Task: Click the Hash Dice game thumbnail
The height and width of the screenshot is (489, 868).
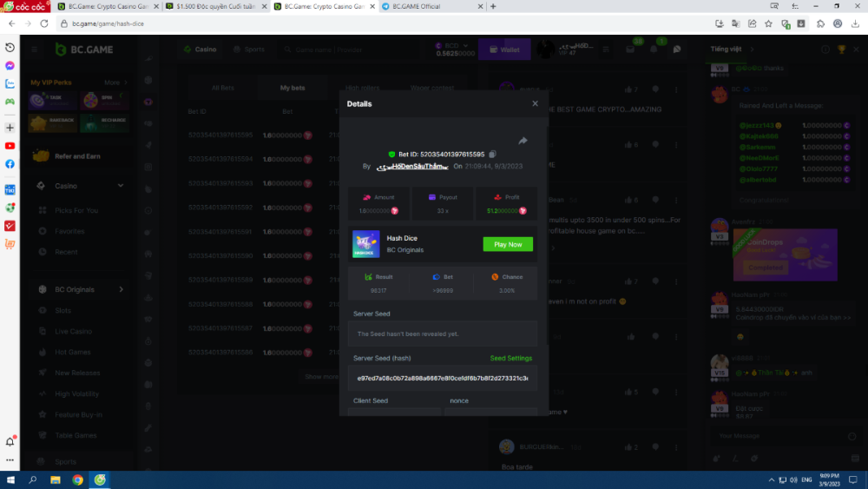Action: click(366, 244)
